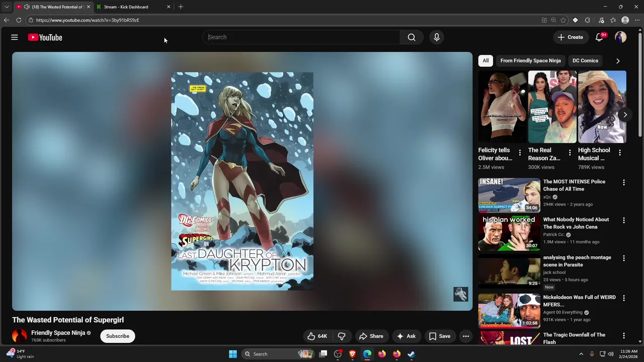The height and width of the screenshot is (362, 644).
Task: Open Friendly Space Ninja channel name link
Action: click(58, 333)
